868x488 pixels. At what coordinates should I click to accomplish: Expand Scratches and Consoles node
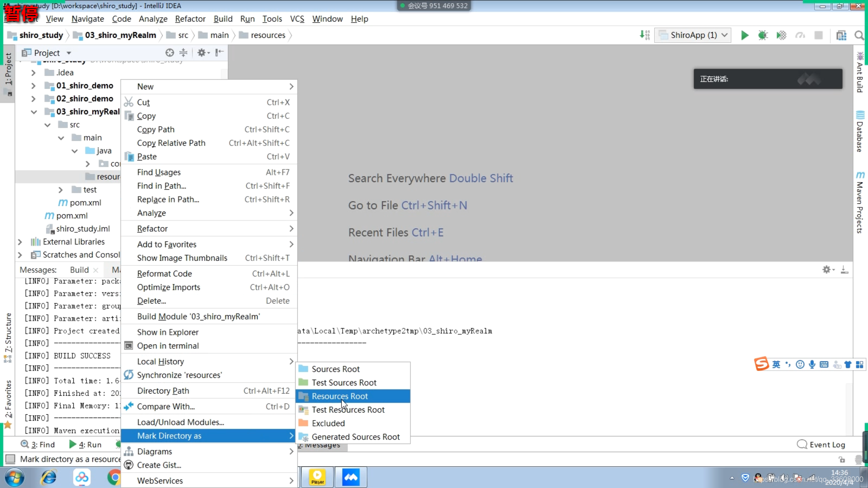pos(20,255)
